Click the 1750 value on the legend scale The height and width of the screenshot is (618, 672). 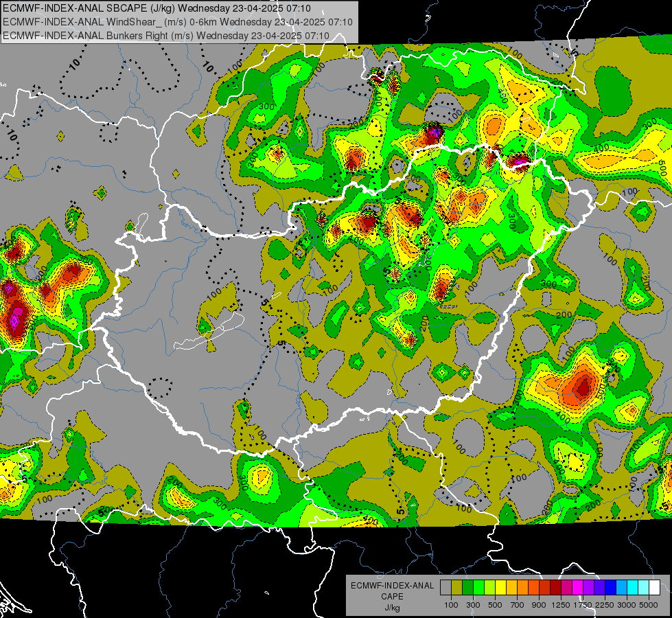pos(583,605)
